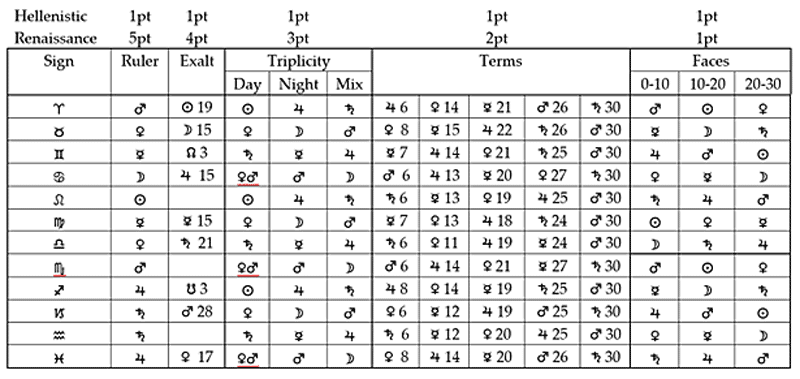The height and width of the screenshot is (379, 800).
Task: Click the Hellenistic row label
Action: coord(51,16)
